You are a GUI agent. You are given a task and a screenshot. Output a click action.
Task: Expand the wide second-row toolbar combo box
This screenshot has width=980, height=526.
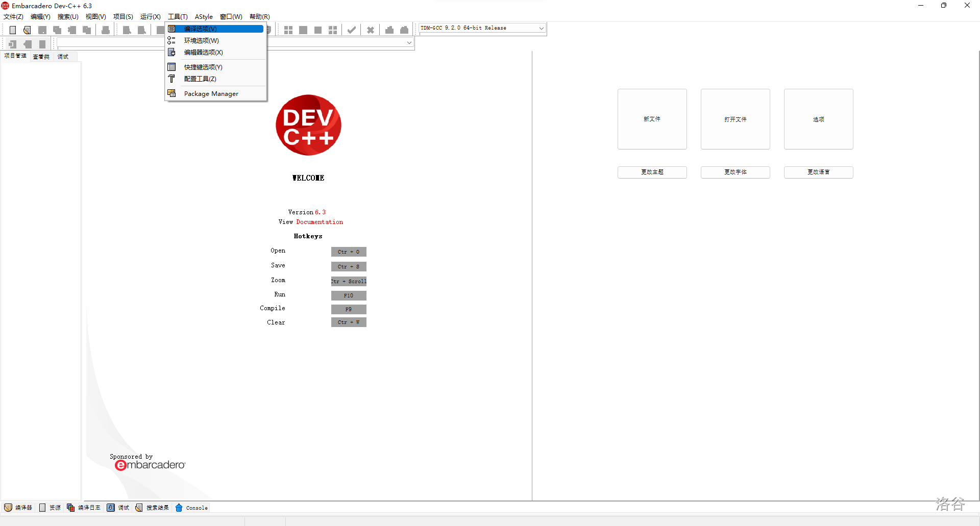click(409, 43)
